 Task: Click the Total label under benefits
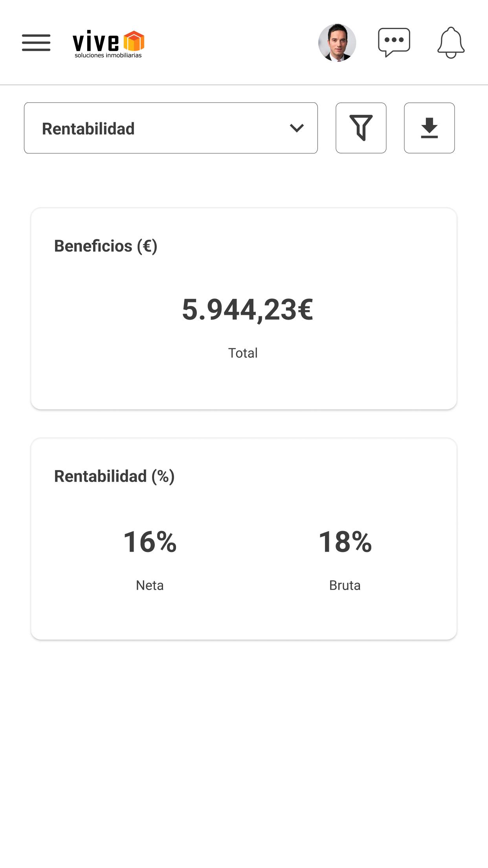point(243,353)
